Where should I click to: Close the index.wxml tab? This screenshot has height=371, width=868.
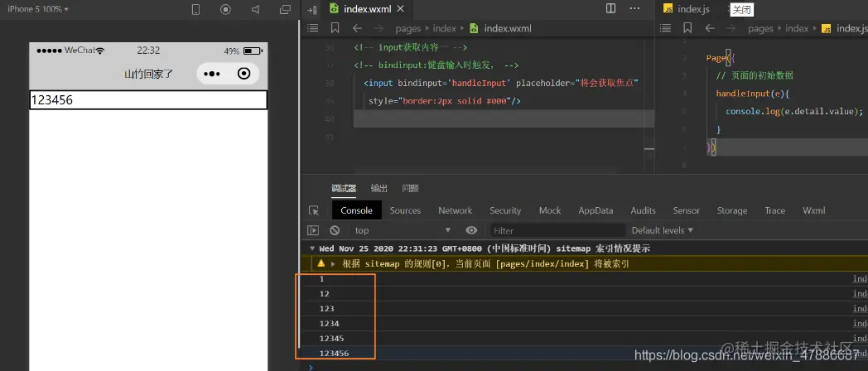tap(401, 9)
